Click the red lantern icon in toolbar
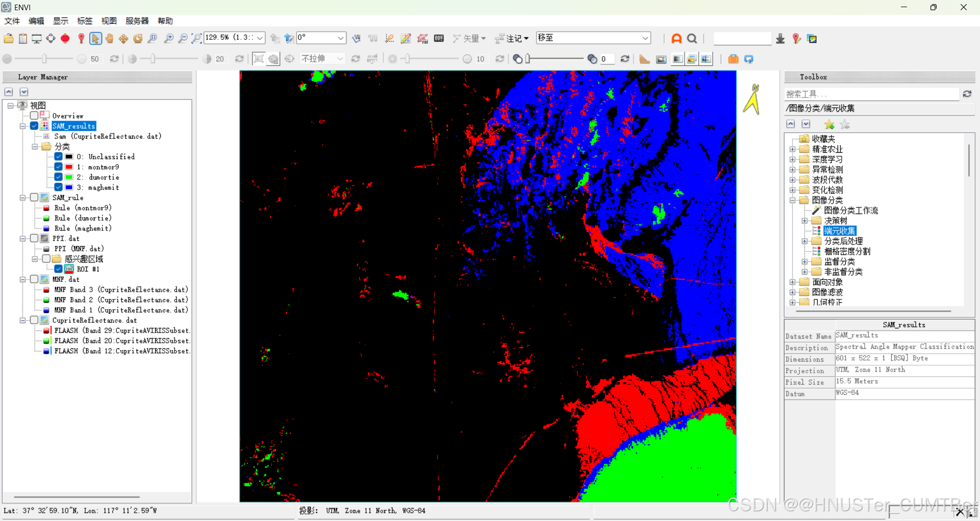Screen dimensions: 980x521 [65, 38]
